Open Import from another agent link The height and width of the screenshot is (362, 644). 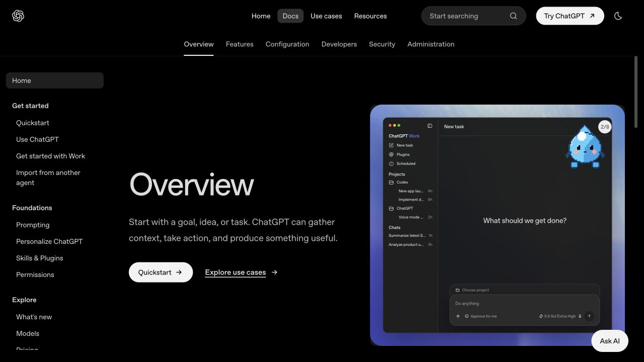tap(48, 177)
